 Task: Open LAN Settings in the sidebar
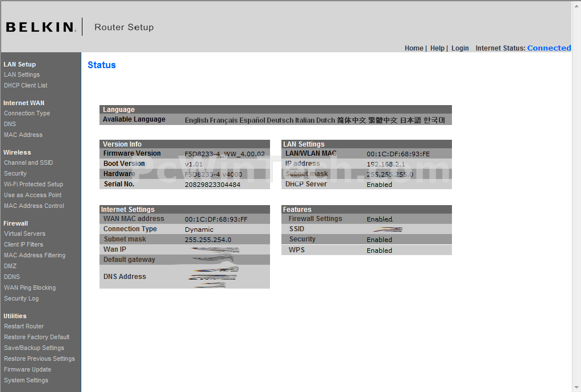click(22, 74)
